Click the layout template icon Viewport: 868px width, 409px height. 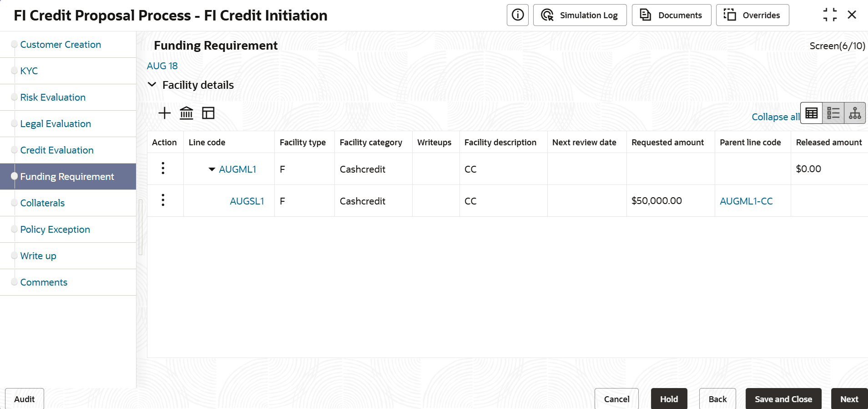click(x=208, y=113)
